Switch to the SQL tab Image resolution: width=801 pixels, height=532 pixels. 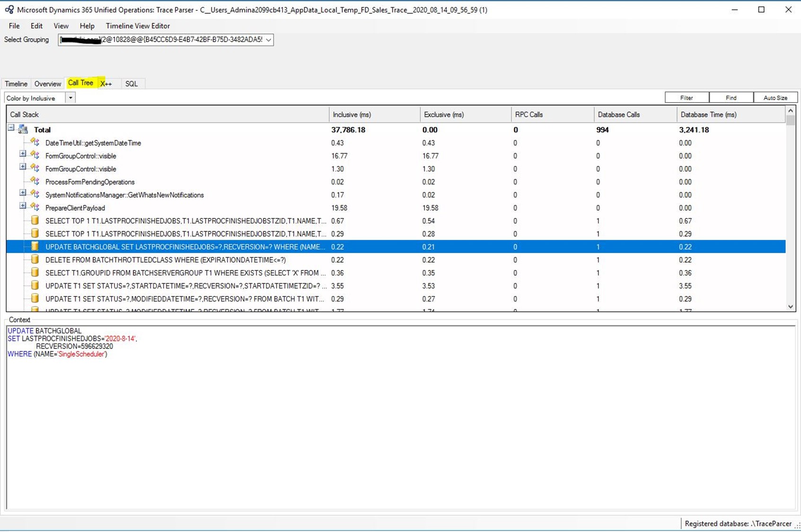pyautogui.click(x=132, y=84)
